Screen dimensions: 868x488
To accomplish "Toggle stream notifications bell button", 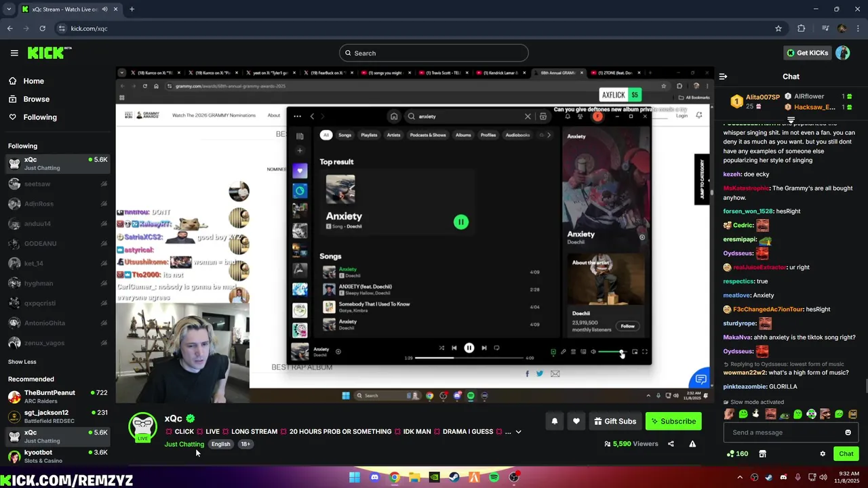I will tap(555, 421).
